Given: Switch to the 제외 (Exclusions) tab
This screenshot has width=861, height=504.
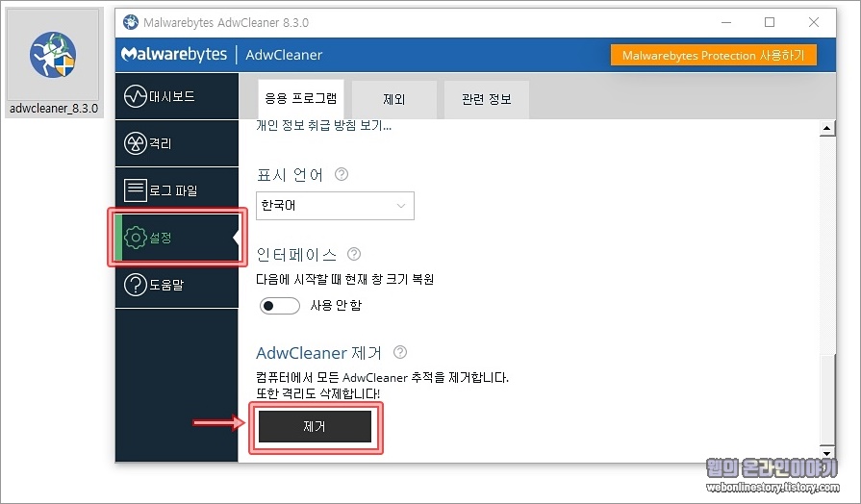Looking at the screenshot, I should (393, 99).
